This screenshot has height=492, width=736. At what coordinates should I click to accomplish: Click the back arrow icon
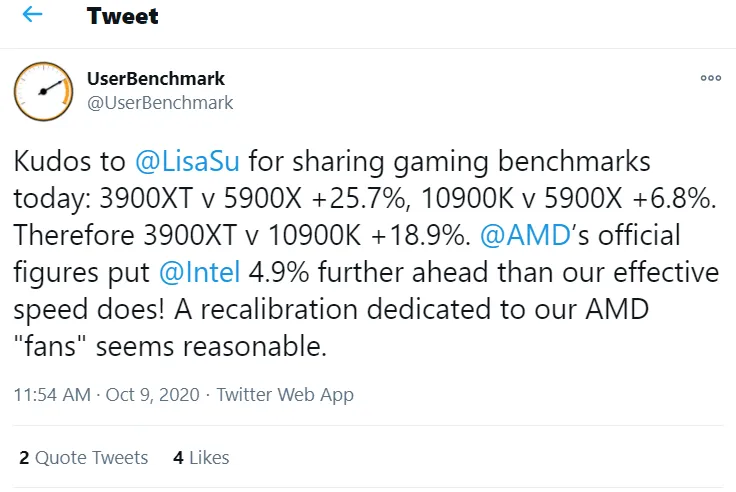(33, 17)
